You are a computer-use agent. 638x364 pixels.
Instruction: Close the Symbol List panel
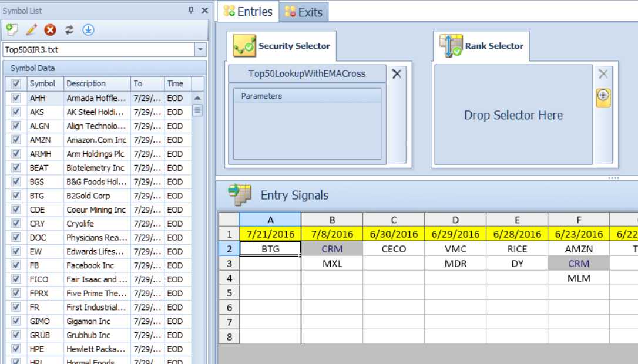click(204, 10)
